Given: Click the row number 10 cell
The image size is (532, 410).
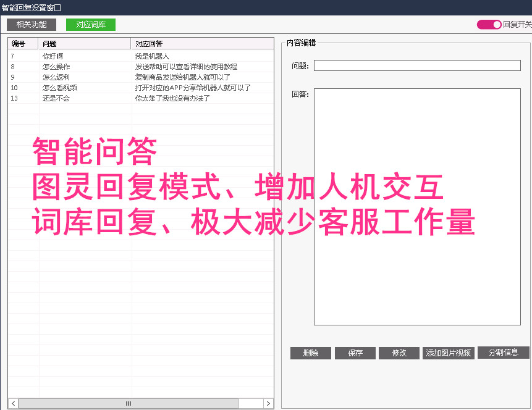Looking at the screenshot, I should click(14, 88).
